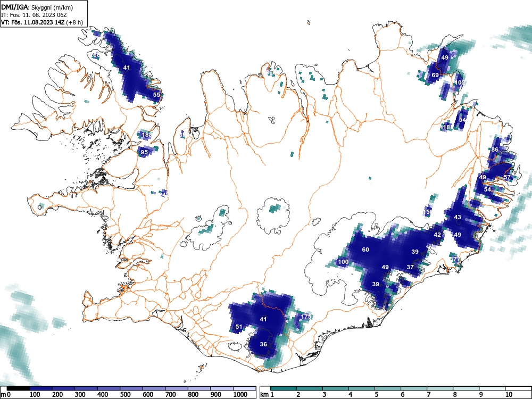Click the 'm 0' label on the metre legend
Viewport: 532px width, 399px height.
click(x=6, y=394)
